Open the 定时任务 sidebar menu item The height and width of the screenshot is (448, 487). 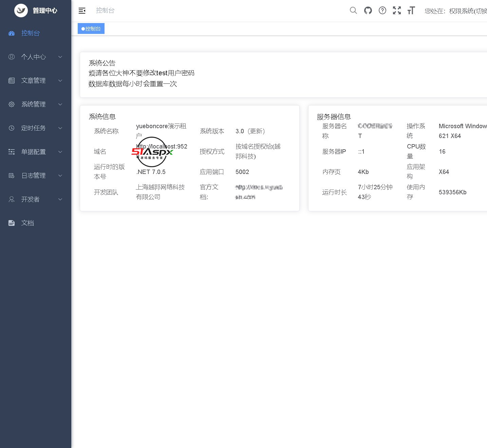pos(36,128)
